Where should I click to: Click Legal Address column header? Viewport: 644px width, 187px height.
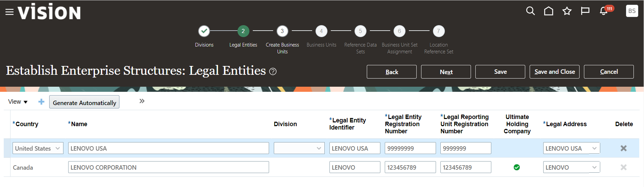click(x=565, y=124)
